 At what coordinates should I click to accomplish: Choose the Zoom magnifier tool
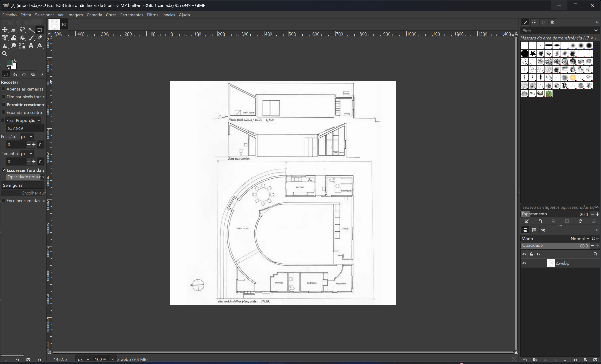click(5, 54)
